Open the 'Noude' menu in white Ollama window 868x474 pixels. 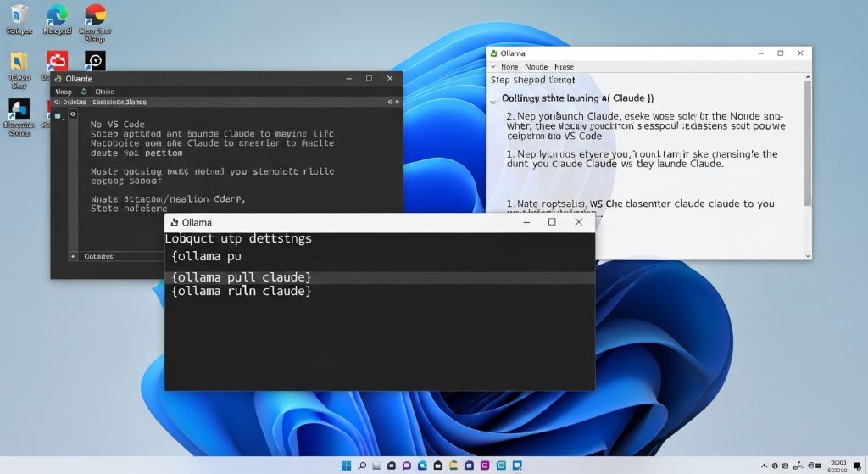point(536,66)
